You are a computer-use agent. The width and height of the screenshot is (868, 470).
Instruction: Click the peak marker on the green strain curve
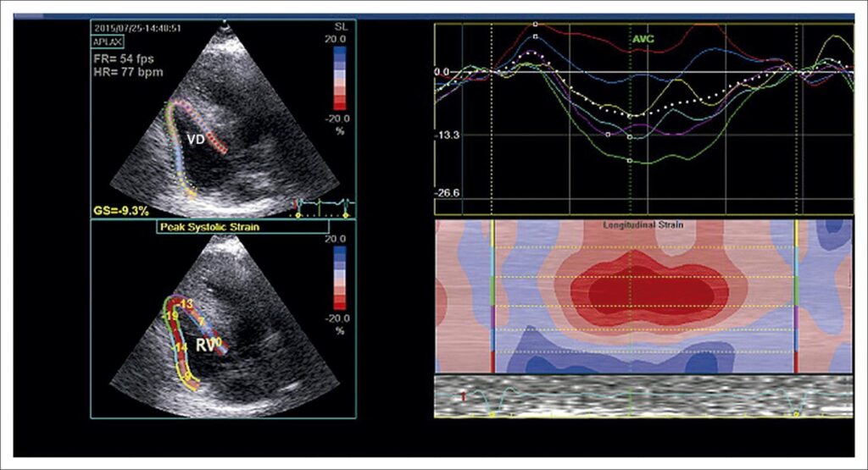[630, 161]
